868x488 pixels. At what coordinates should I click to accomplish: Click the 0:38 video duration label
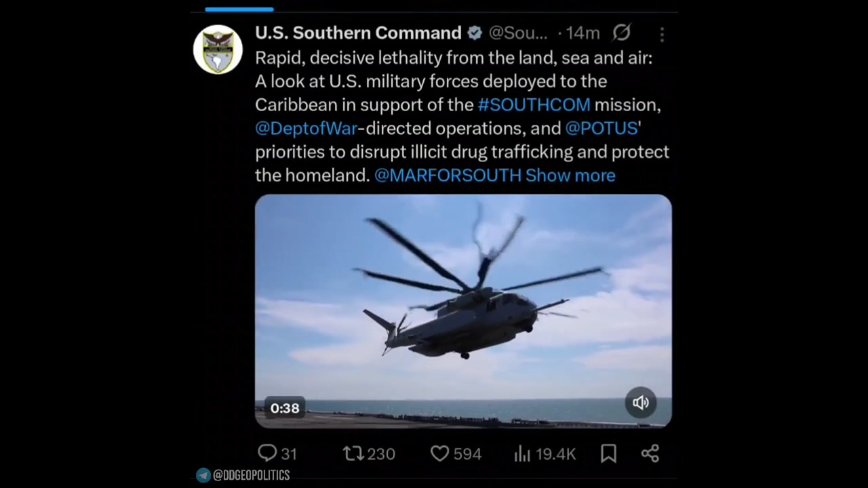(x=285, y=408)
